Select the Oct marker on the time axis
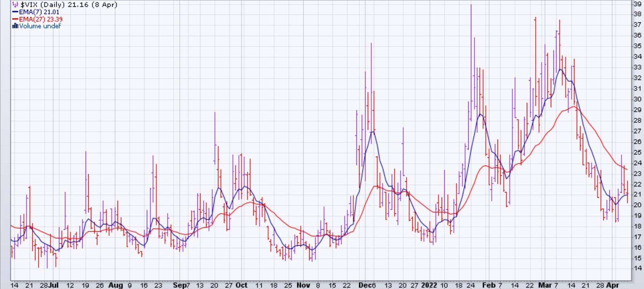Viewport: 644px width, 289px height. [241, 285]
